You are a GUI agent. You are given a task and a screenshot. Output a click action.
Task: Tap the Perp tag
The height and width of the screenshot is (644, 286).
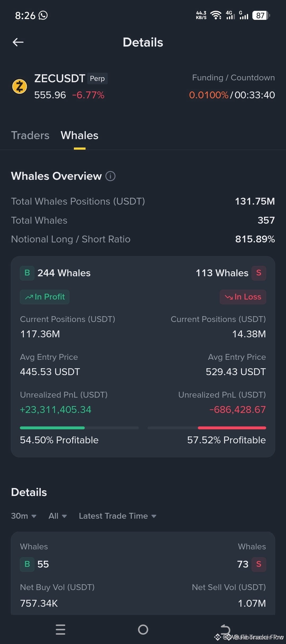pyautogui.click(x=97, y=79)
